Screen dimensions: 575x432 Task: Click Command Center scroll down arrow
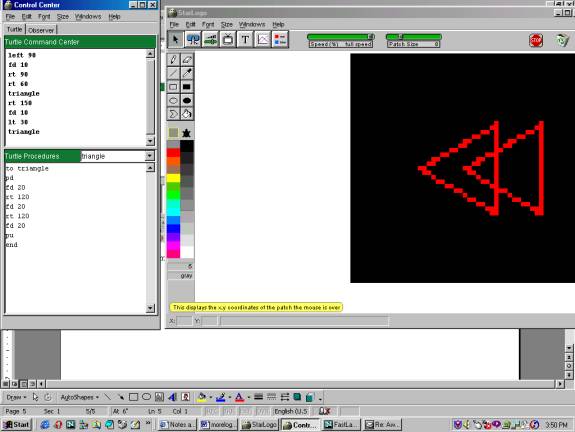150,141
